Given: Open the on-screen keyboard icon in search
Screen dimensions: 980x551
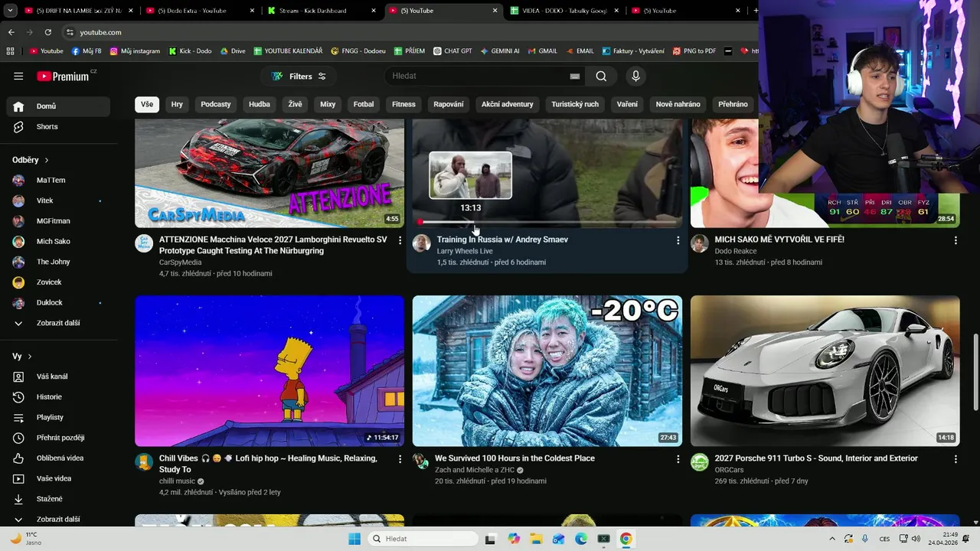Looking at the screenshot, I should [575, 76].
